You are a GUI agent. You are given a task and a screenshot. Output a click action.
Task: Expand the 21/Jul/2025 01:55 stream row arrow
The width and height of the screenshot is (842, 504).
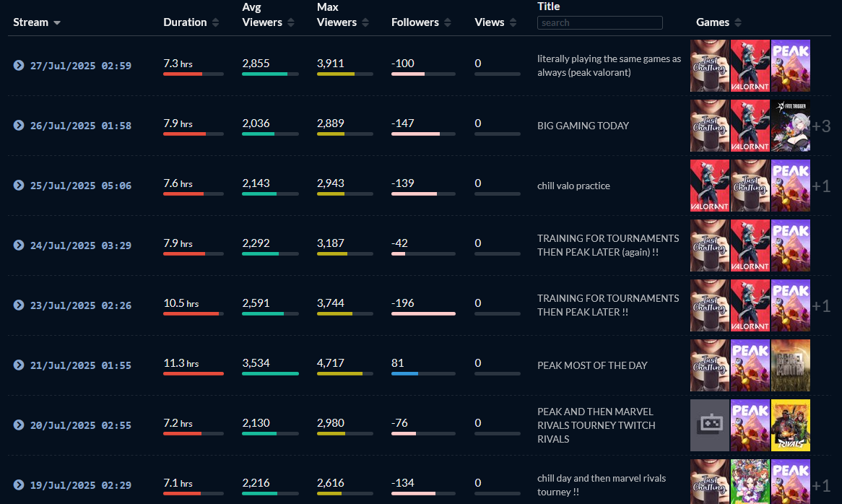point(19,365)
